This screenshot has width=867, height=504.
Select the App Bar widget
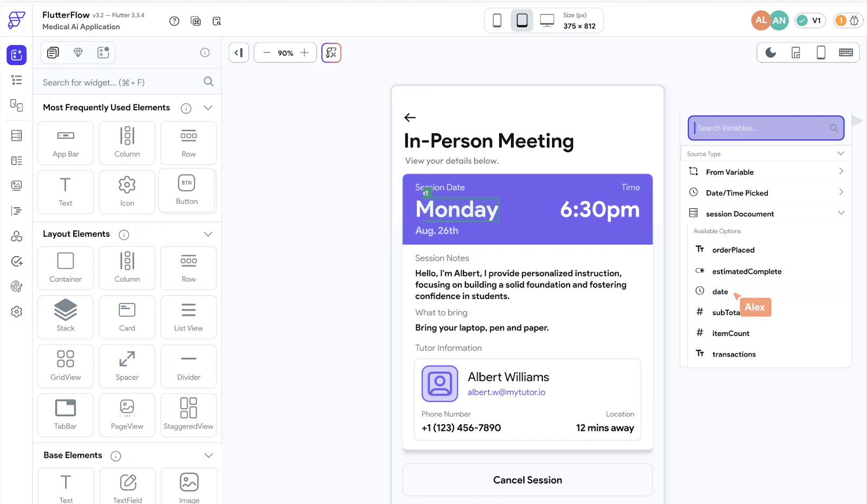click(66, 143)
